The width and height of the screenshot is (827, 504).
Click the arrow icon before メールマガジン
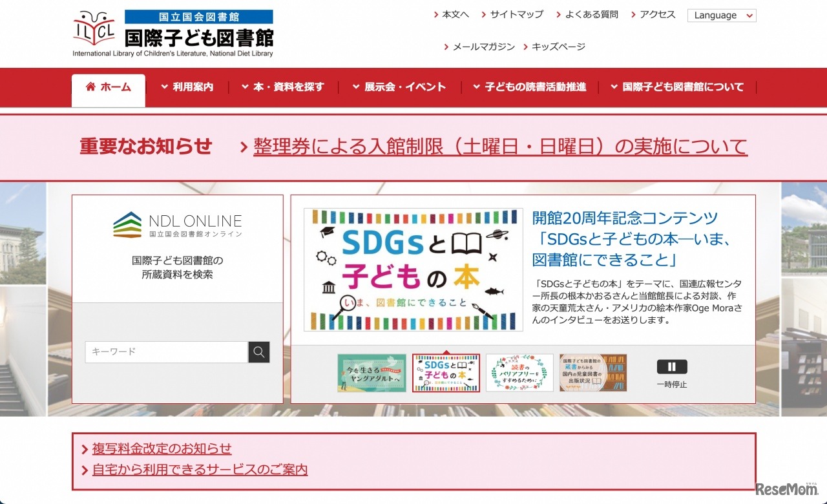coord(446,47)
